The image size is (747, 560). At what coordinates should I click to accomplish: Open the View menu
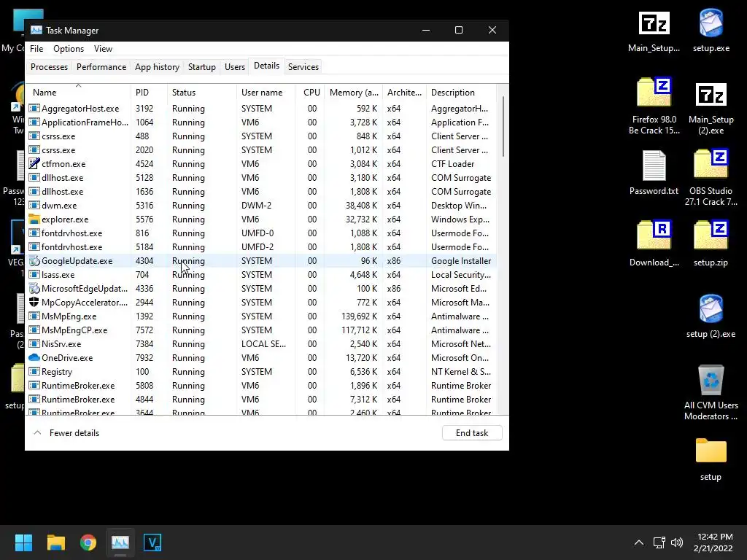(103, 49)
